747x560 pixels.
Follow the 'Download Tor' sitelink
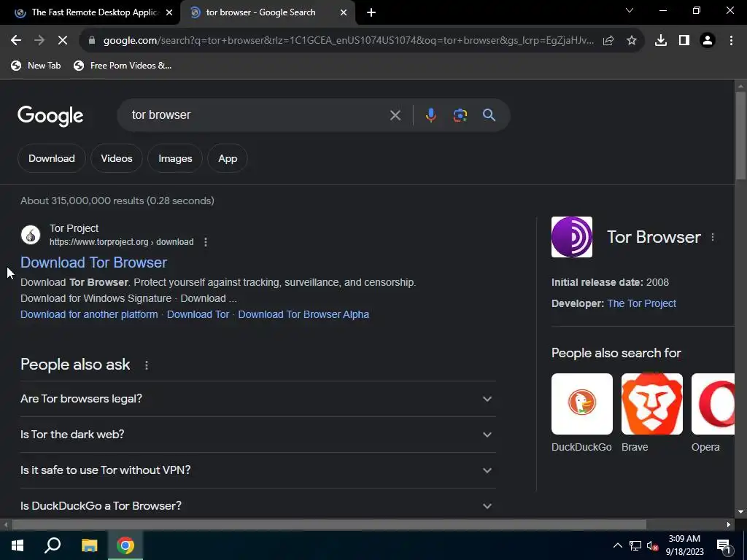198,314
